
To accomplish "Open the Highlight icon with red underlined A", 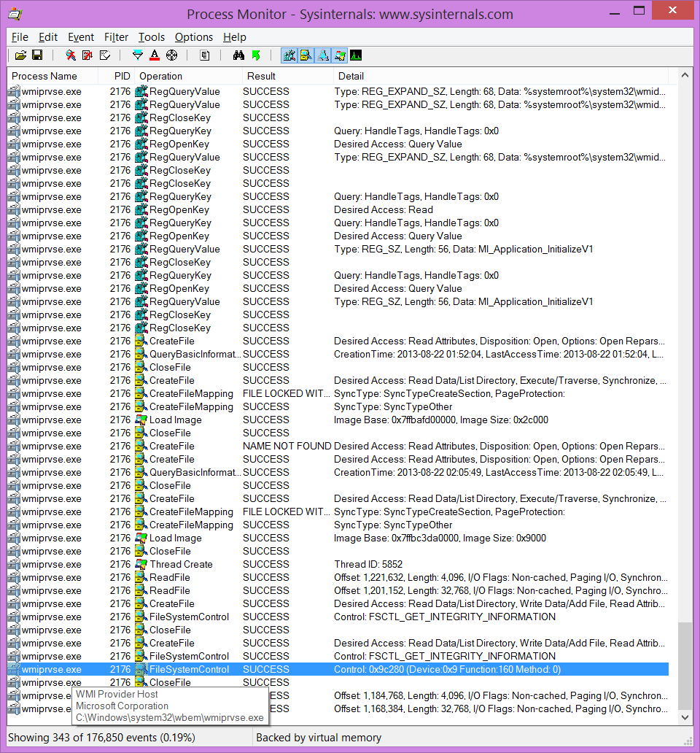I will coord(155,55).
